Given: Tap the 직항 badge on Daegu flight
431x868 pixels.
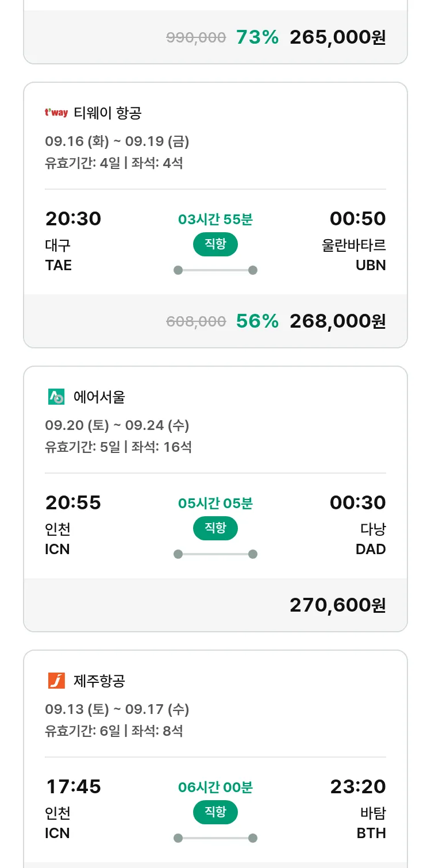Looking at the screenshot, I should (215, 244).
